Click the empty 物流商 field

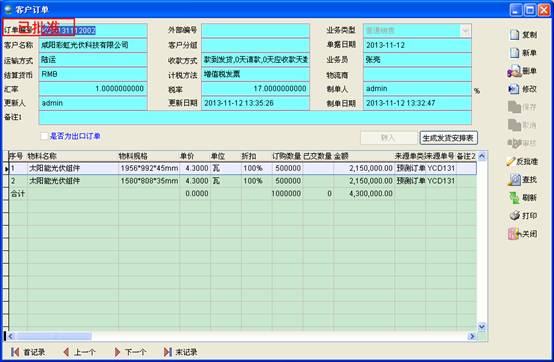417,74
